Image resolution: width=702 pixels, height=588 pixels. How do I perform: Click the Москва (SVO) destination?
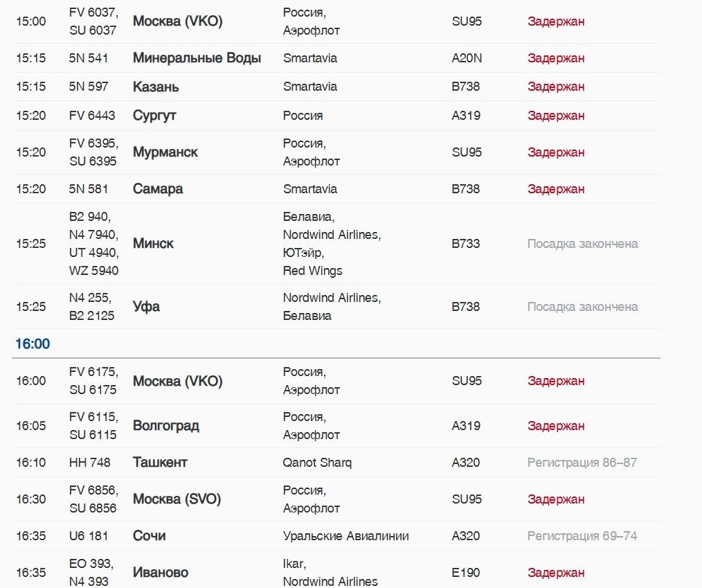[177, 499]
